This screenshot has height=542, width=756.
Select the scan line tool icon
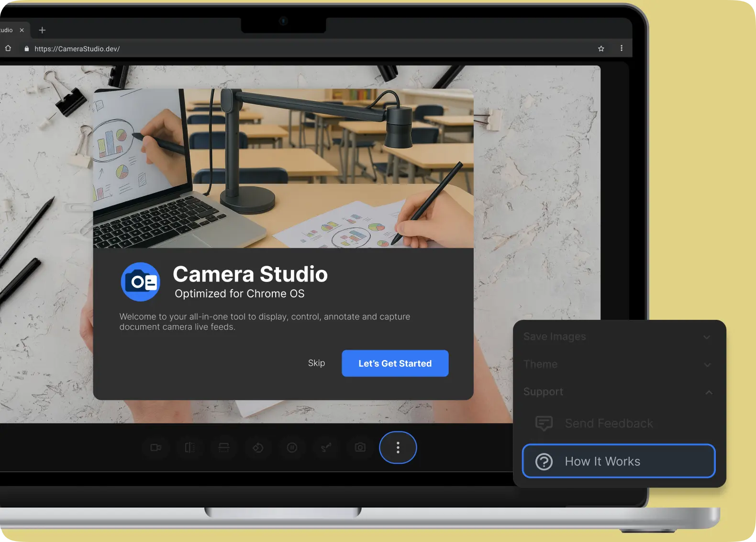pyautogui.click(x=224, y=448)
